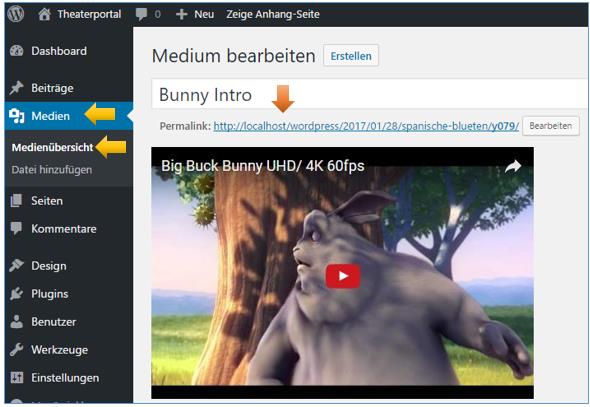Choose Datei hinzufügen submenu entry

pos(52,170)
